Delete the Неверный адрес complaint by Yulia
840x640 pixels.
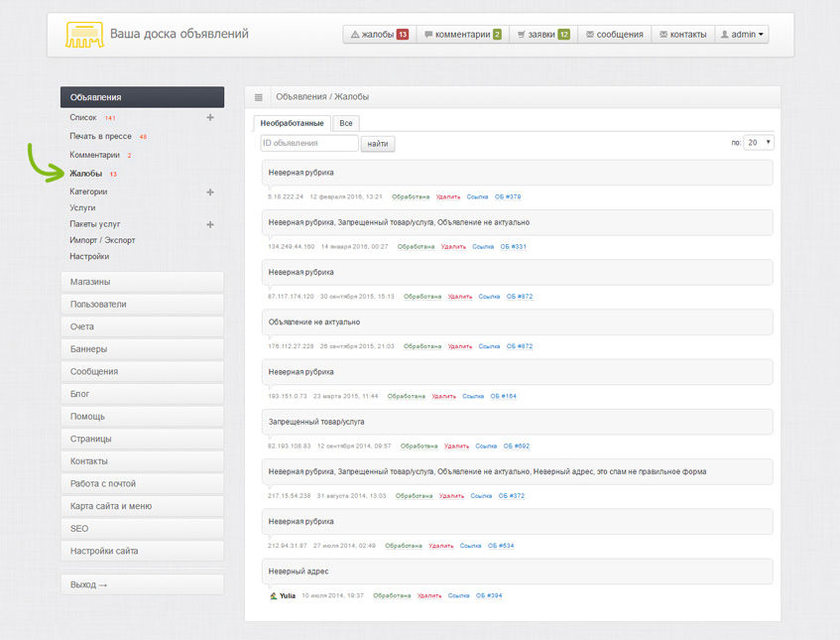(x=429, y=595)
